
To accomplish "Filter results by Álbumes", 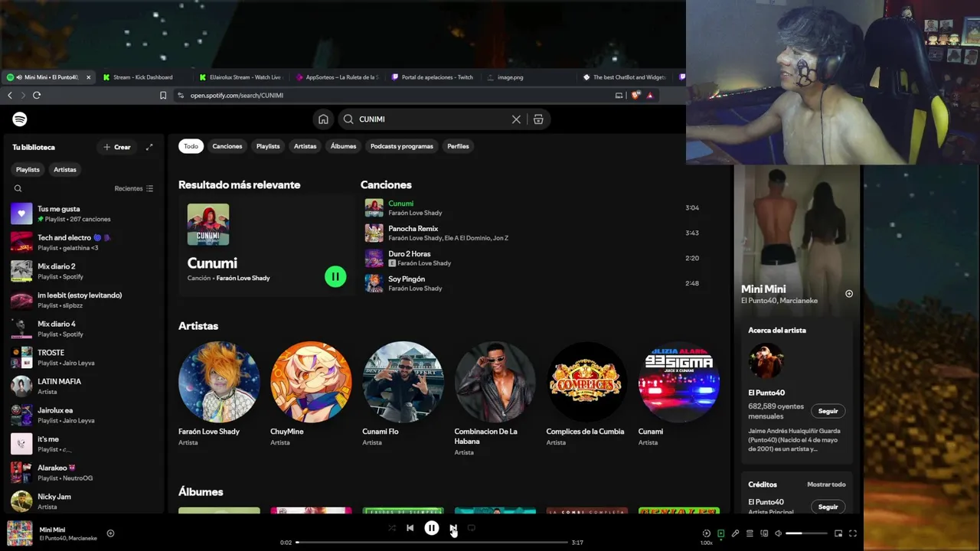I will point(343,146).
